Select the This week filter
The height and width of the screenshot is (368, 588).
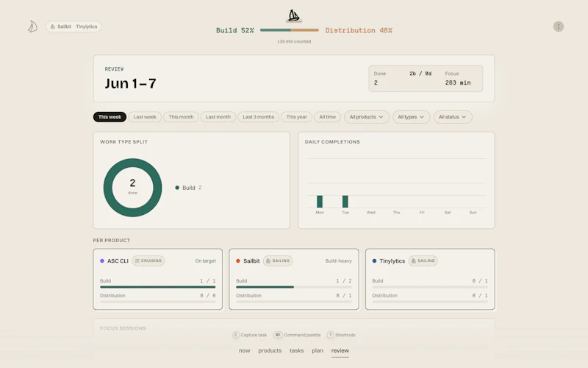click(x=110, y=117)
